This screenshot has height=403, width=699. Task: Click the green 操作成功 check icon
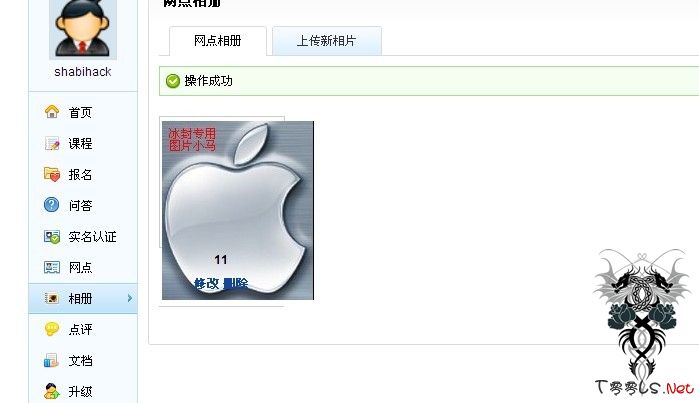pyautogui.click(x=173, y=81)
